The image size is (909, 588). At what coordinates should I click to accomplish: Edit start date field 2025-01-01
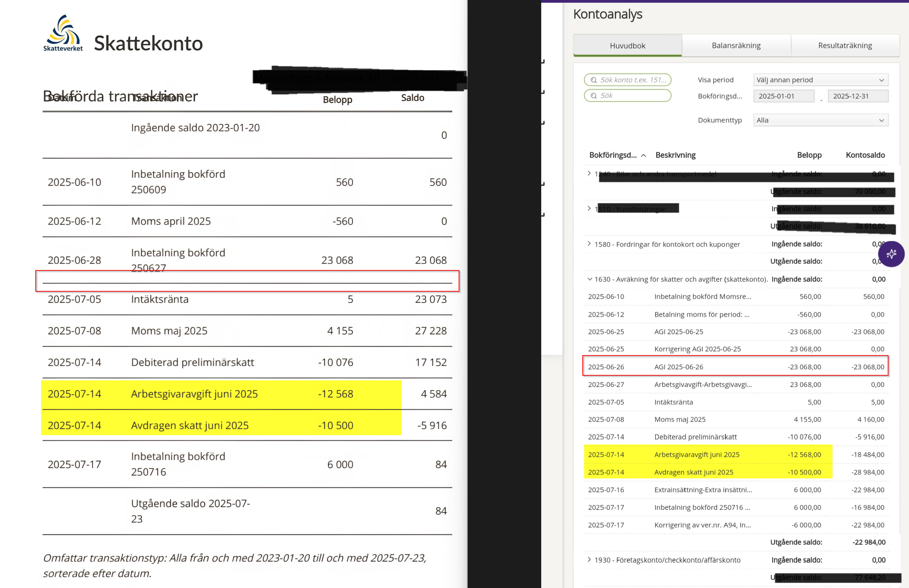tap(784, 96)
